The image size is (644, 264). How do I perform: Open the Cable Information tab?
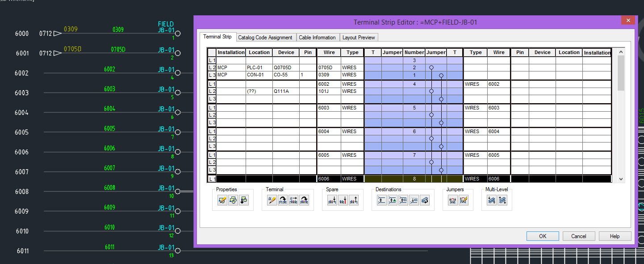point(318,38)
